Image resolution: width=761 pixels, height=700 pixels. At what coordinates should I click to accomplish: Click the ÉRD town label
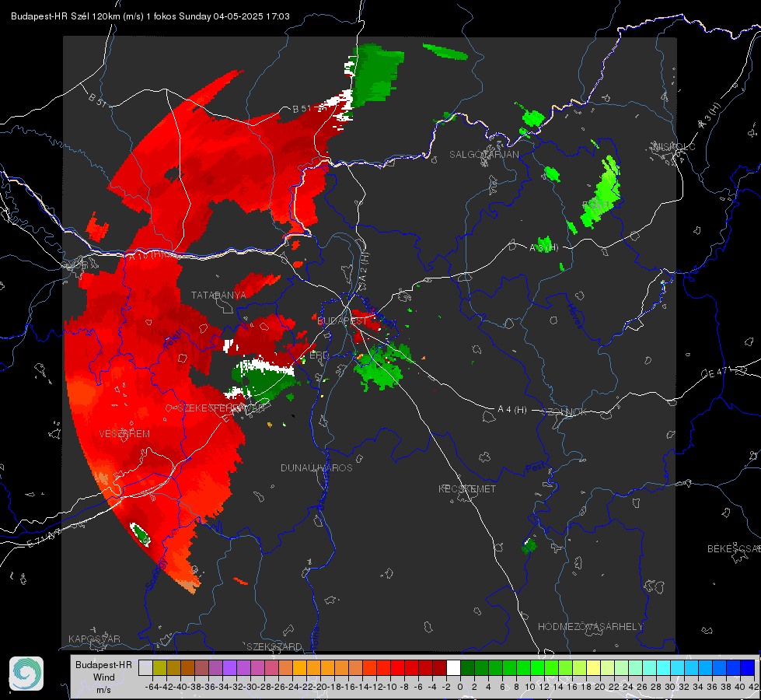(x=319, y=355)
